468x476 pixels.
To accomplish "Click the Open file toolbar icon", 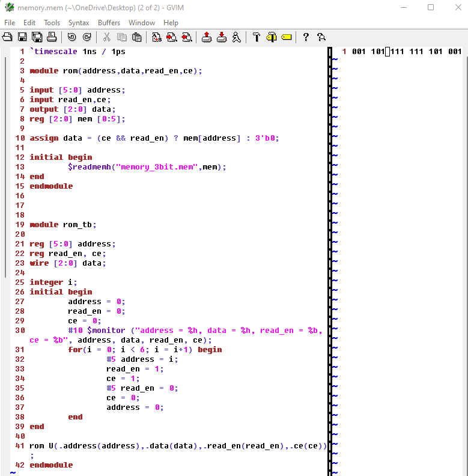I will coord(8,37).
